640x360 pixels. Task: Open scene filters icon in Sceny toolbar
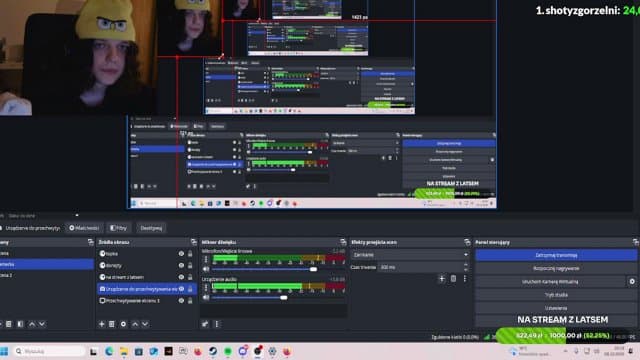(20, 324)
